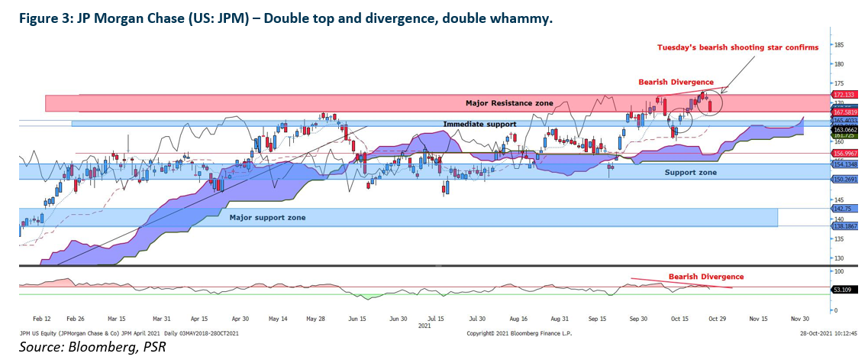Screen dimensions: 868x360
Task: Click the 185 tick on the price axis
Action: pyautogui.click(x=840, y=44)
